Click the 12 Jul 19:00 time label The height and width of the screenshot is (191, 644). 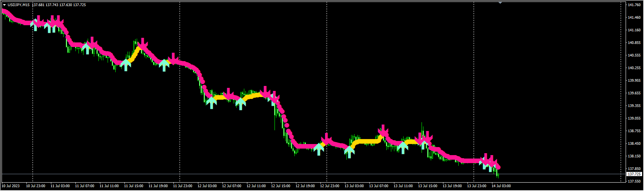(x=305, y=186)
